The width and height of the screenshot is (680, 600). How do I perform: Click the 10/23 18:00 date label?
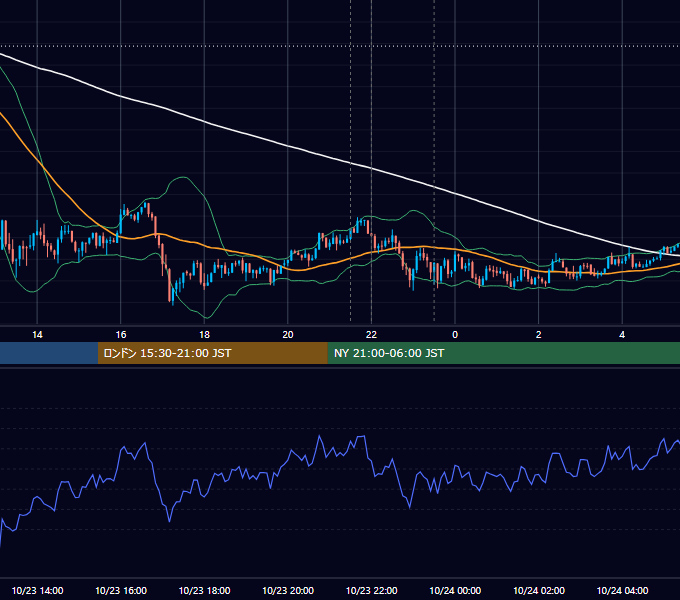click(204, 590)
